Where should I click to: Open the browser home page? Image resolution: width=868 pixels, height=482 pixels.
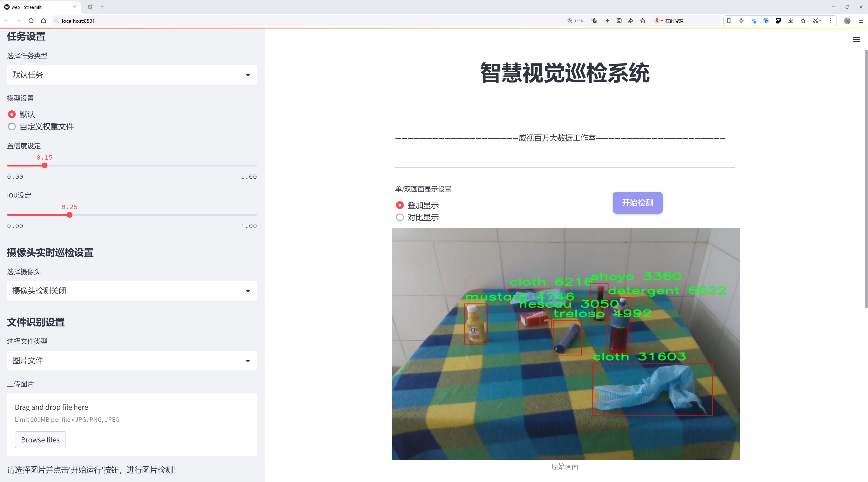point(43,21)
